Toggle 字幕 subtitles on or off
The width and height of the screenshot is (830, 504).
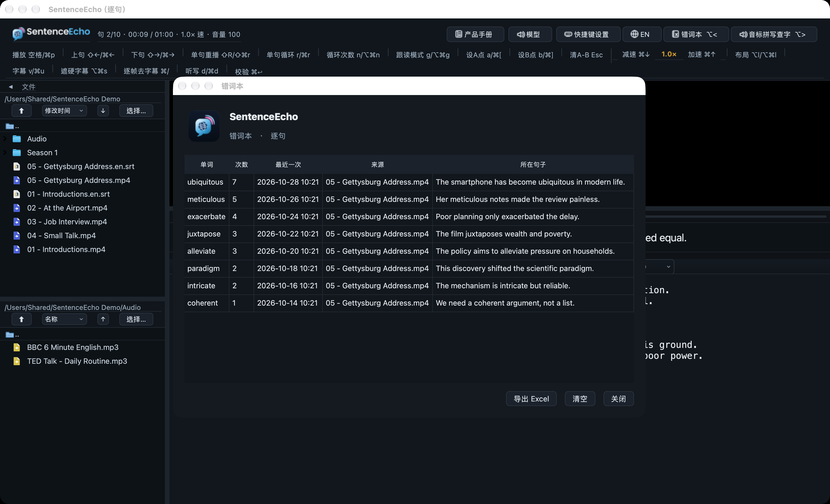(28, 71)
